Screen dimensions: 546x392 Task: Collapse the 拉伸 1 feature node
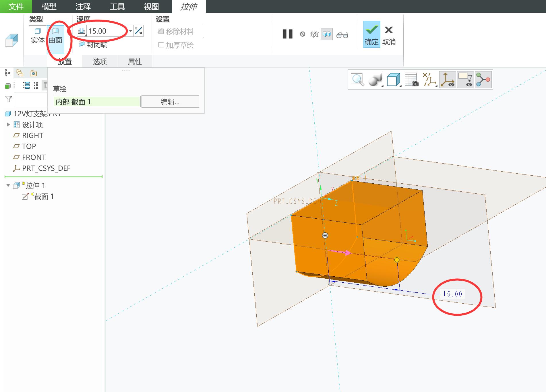pyautogui.click(x=8, y=185)
